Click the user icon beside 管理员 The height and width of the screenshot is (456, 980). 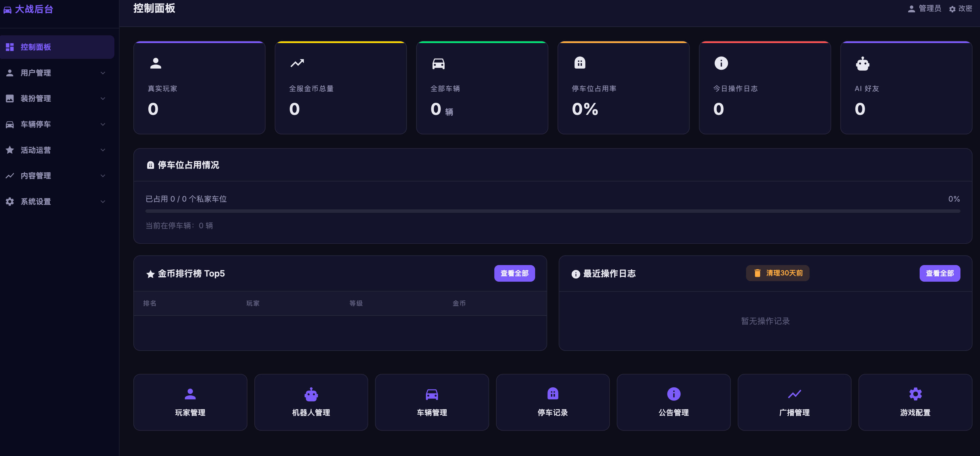pyautogui.click(x=911, y=9)
